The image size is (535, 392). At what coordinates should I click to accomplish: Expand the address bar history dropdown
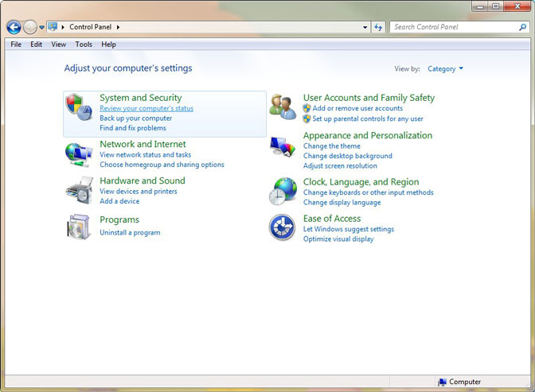(x=365, y=27)
